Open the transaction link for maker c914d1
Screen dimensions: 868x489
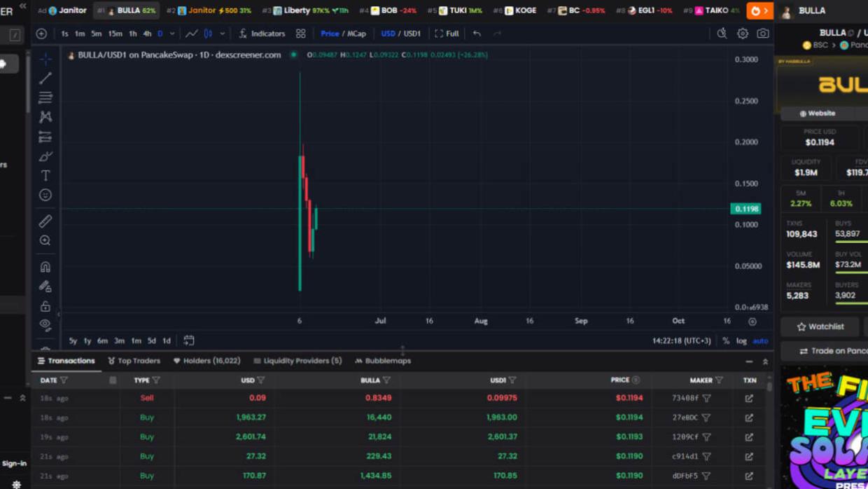click(x=749, y=456)
